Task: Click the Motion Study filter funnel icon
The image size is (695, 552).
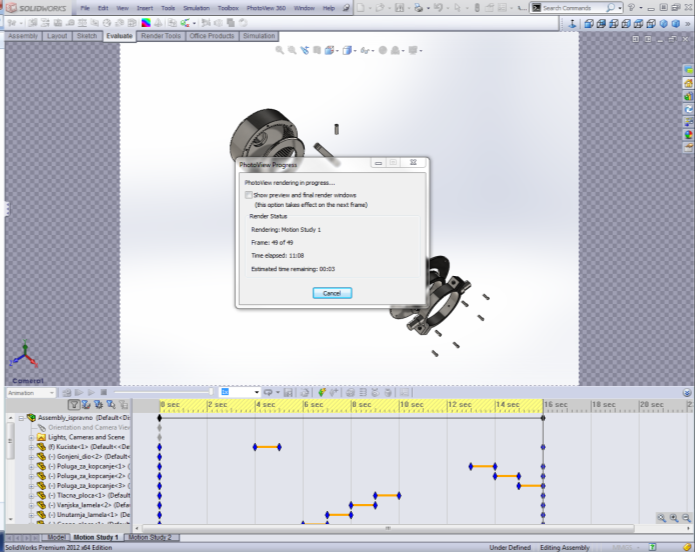Action: (x=74, y=404)
